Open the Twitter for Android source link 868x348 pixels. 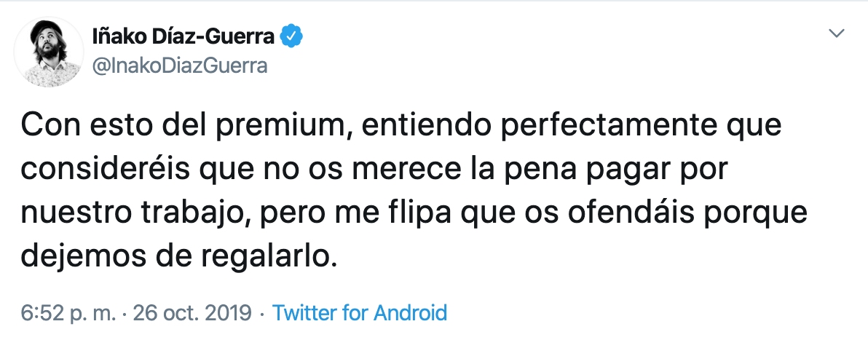click(x=359, y=313)
